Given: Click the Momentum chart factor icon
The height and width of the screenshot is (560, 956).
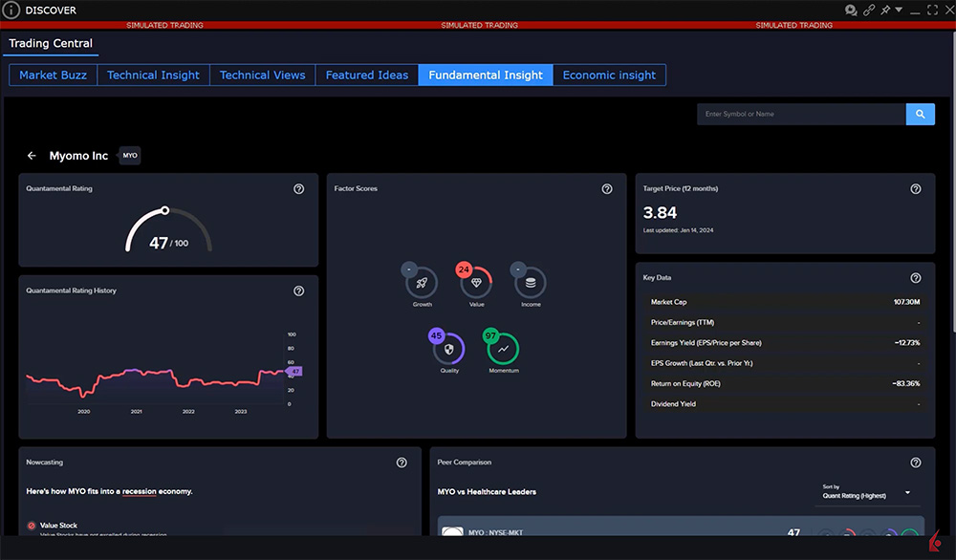Looking at the screenshot, I should pos(504,349).
